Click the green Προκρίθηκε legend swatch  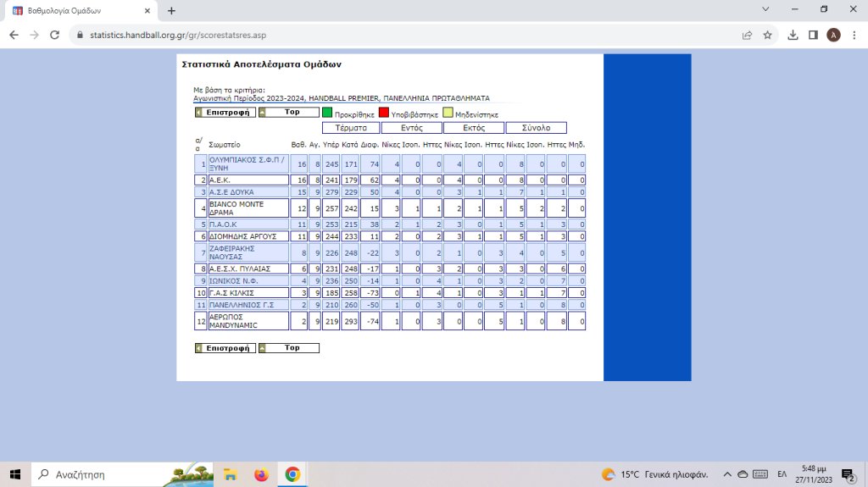pos(327,113)
